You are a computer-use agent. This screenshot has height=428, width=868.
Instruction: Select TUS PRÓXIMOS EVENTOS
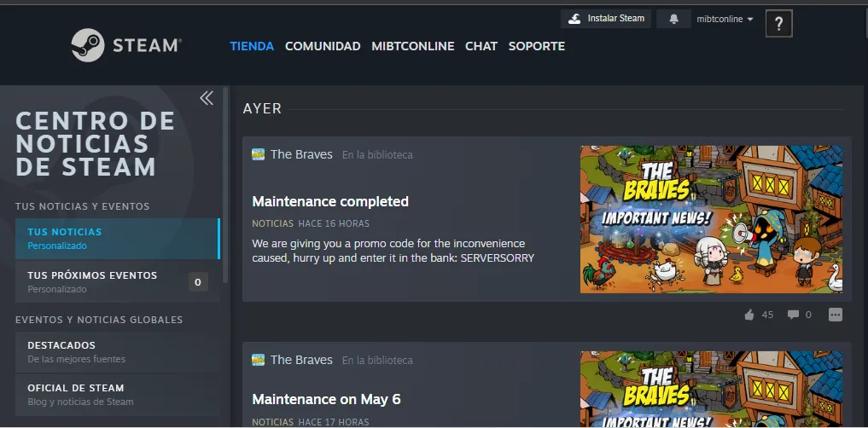tap(118, 281)
